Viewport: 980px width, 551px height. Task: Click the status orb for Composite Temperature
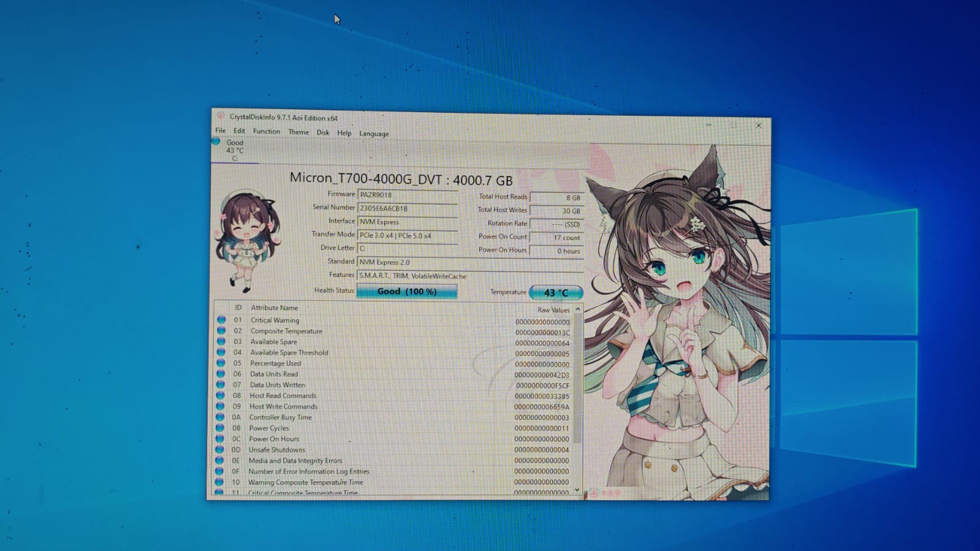click(221, 330)
